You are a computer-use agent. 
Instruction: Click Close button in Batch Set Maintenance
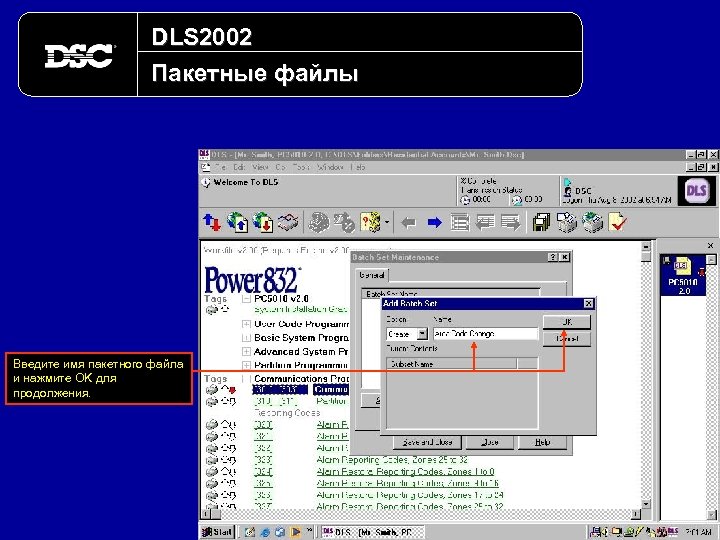(489, 442)
